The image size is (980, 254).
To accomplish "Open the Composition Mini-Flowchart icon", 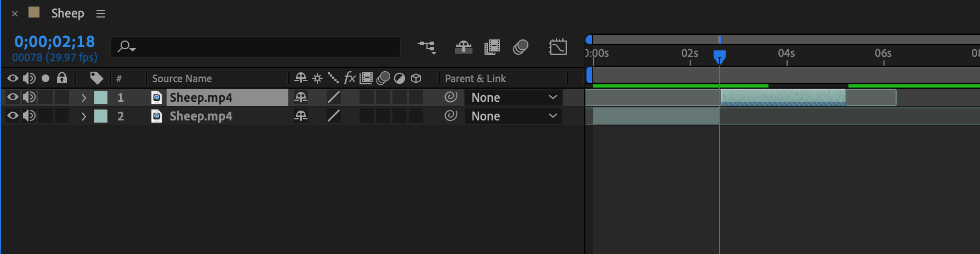I will (x=426, y=48).
